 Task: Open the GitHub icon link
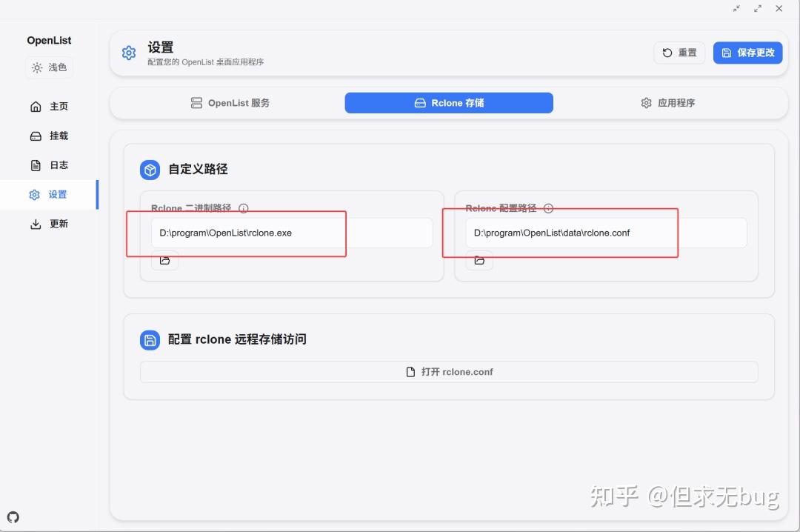click(13, 516)
